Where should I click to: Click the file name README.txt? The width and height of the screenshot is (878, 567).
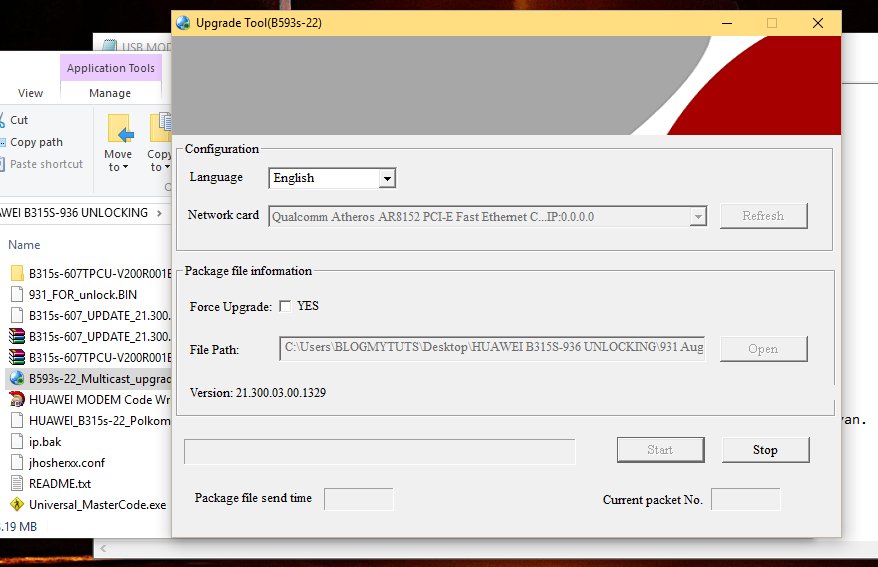click(60, 484)
